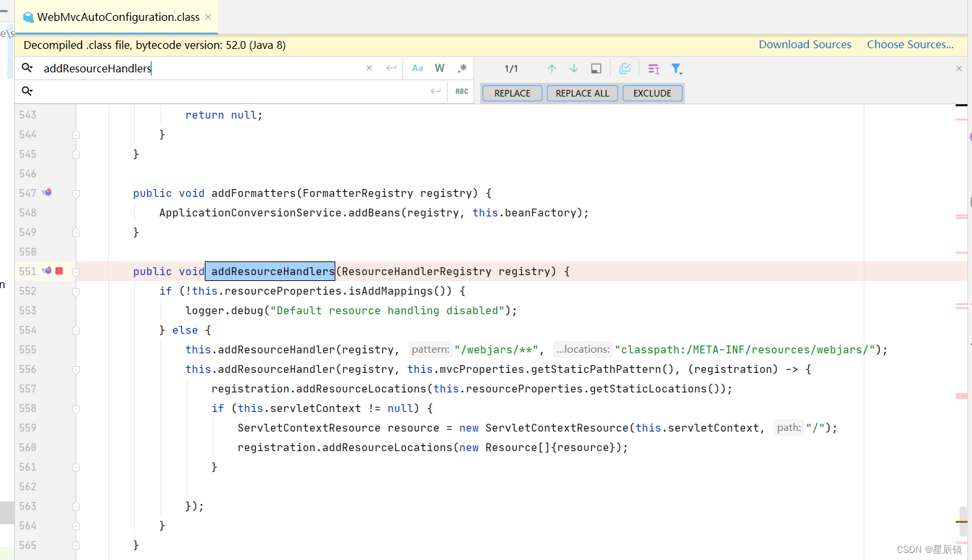972x560 pixels.
Task: Collapse the lambda block at line 556
Action: tap(76, 370)
